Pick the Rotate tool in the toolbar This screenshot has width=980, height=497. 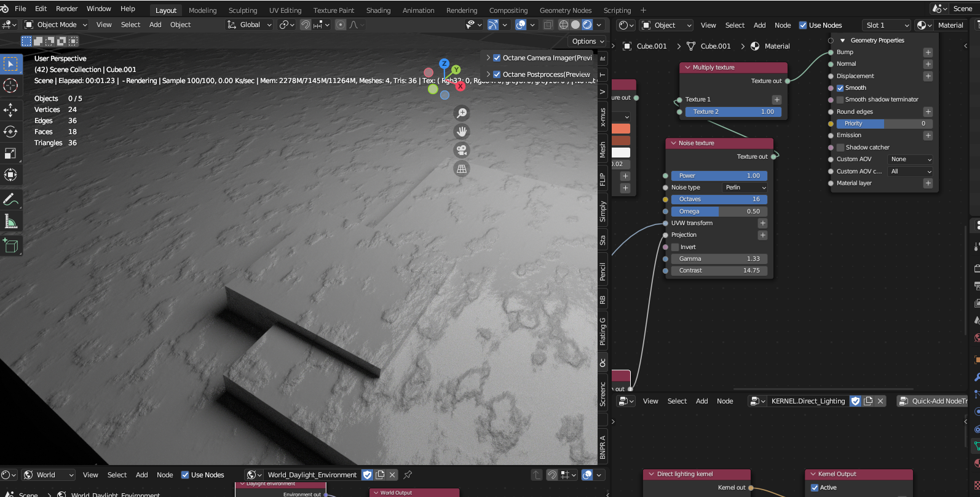[x=11, y=132]
